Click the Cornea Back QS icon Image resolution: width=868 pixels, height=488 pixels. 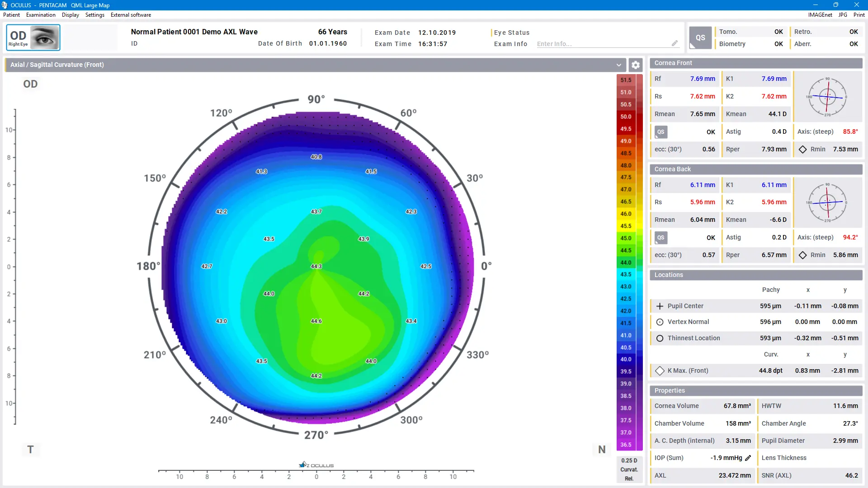661,238
